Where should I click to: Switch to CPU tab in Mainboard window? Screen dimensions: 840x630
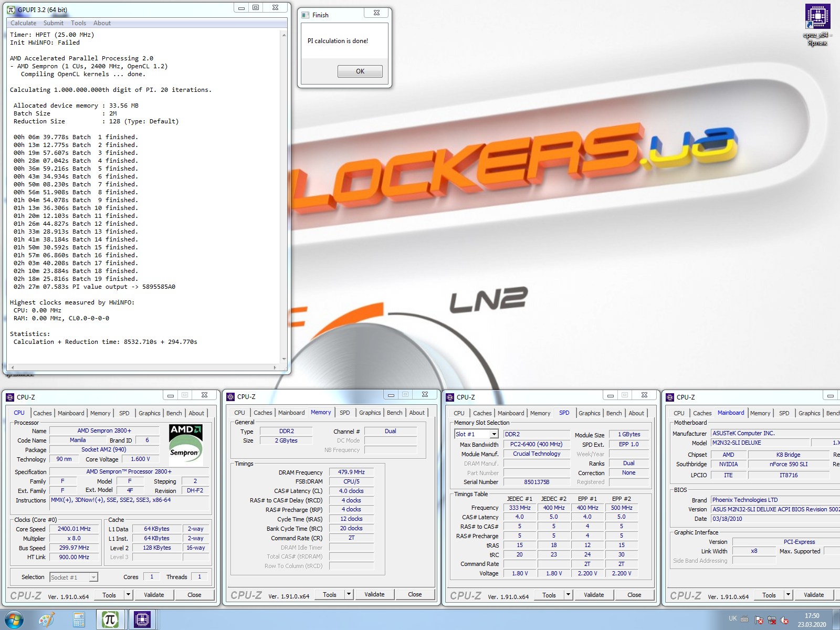(x=679, y=413)
